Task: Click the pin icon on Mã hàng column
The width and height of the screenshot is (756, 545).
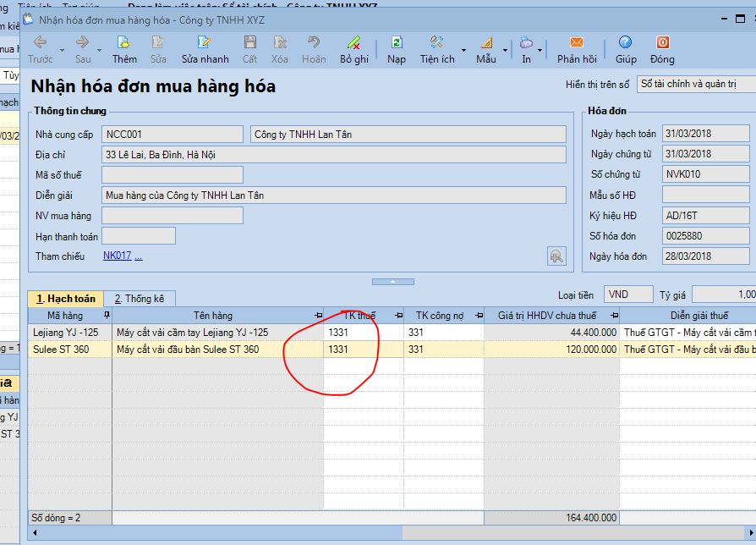Action: click(107, 316)
